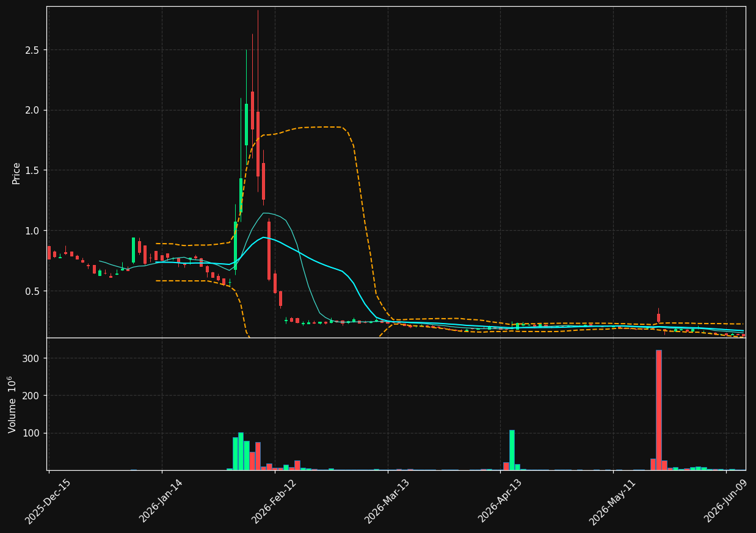The image size is (756, 533).
Task: Click the Price axis title
Action: 16,173
